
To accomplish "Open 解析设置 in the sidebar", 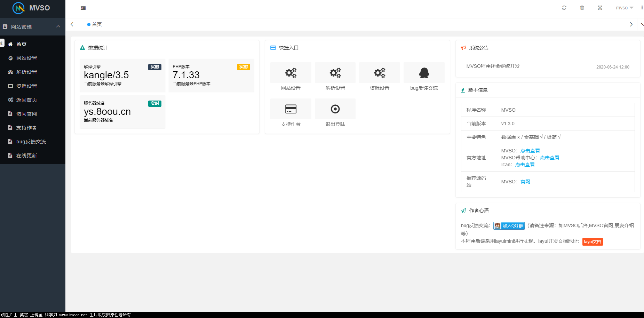I will pyautogui.click(x=33, y=72).
